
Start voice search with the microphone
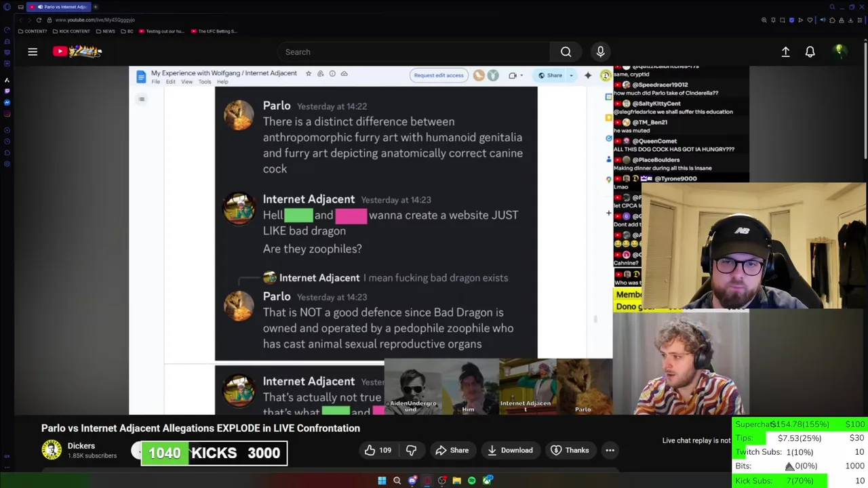[x=600, y=52]
